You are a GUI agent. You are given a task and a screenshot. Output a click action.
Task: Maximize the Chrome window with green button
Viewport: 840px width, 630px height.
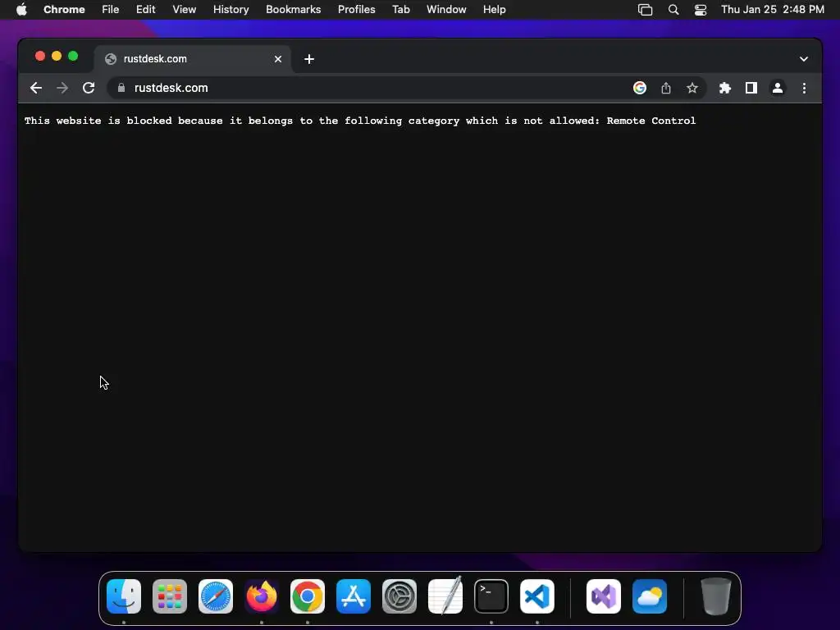(x=73, y=56)
